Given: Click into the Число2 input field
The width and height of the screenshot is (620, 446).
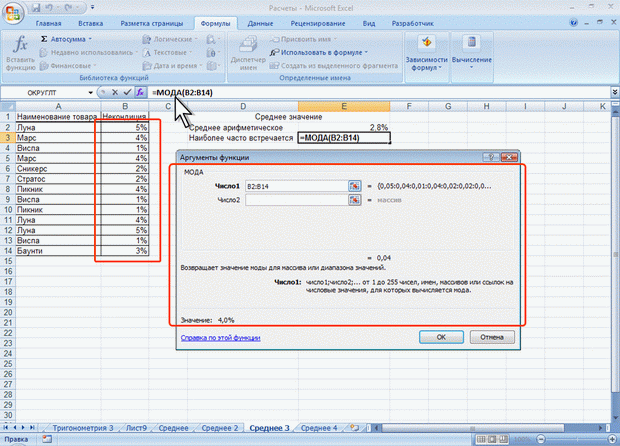Looking at the screenshot, I should (x=295, y=200).
